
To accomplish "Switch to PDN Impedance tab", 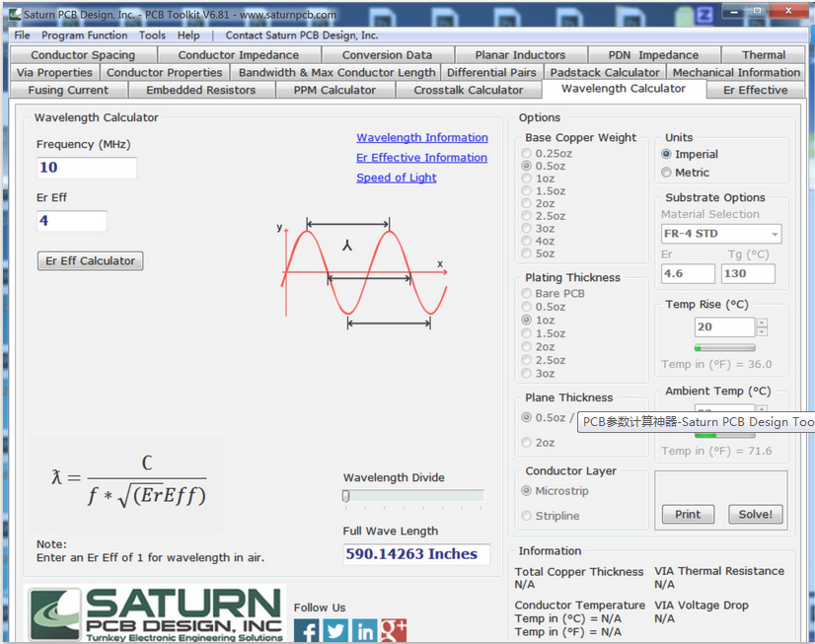I will coord(654,55).
